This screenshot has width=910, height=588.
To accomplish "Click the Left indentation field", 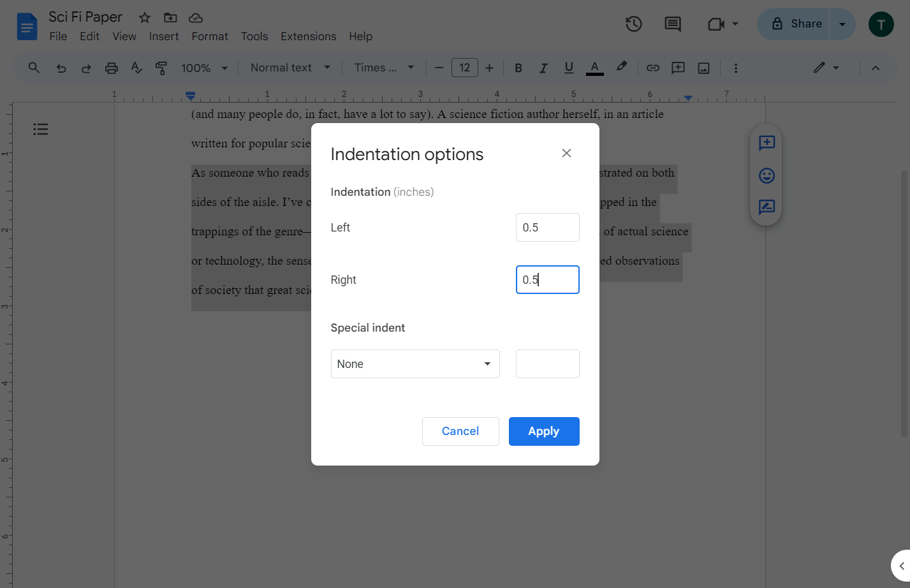I will tap(548, 228).
